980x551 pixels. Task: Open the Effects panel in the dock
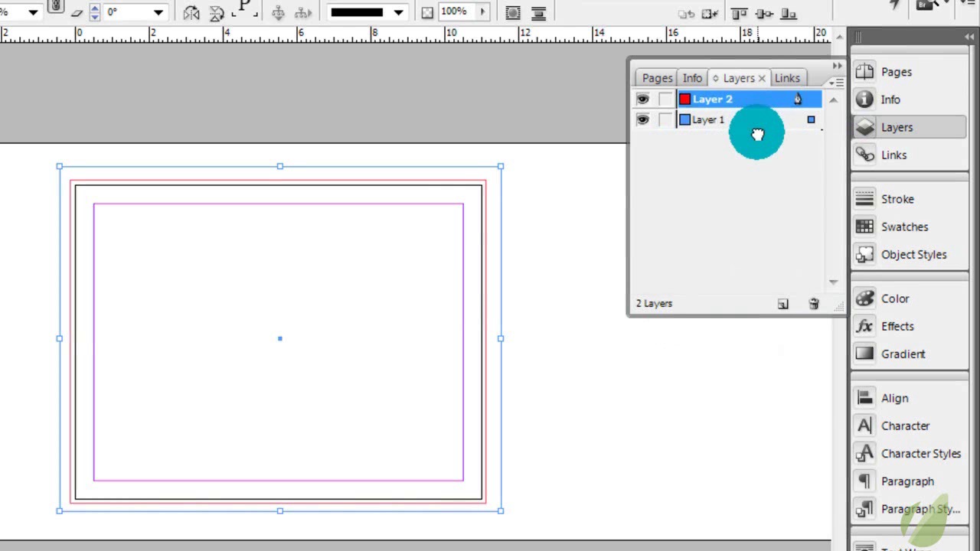point(897,326)
